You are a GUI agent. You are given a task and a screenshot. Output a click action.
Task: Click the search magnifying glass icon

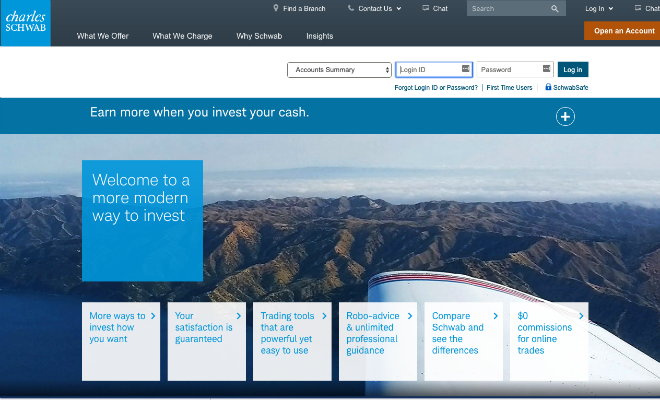click(555, 9)
